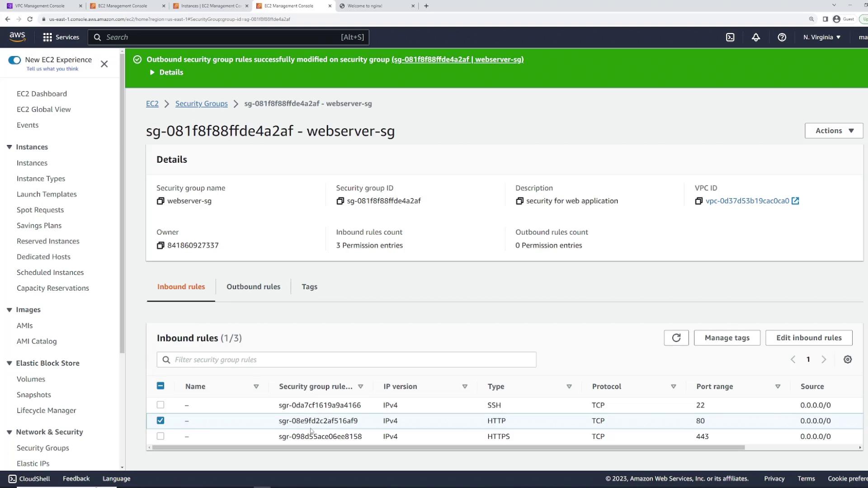Open VPC link external icon

click(x=795, y=201)
